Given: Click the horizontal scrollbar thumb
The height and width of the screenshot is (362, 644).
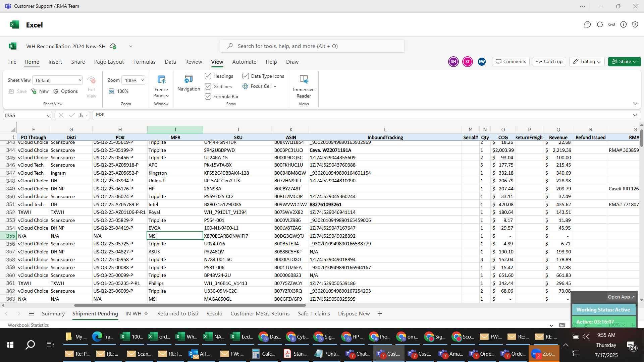Looking at the screenshot, I should pos(190,305).
